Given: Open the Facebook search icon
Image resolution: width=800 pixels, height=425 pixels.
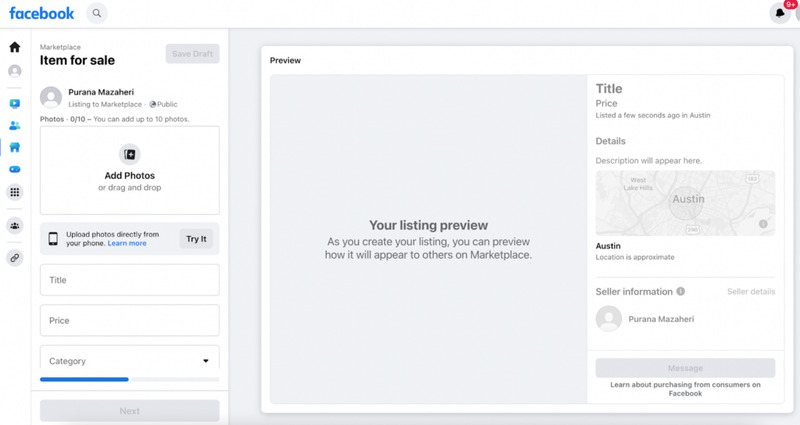Looking at the screenshot, I should click(x=97, y=13).
